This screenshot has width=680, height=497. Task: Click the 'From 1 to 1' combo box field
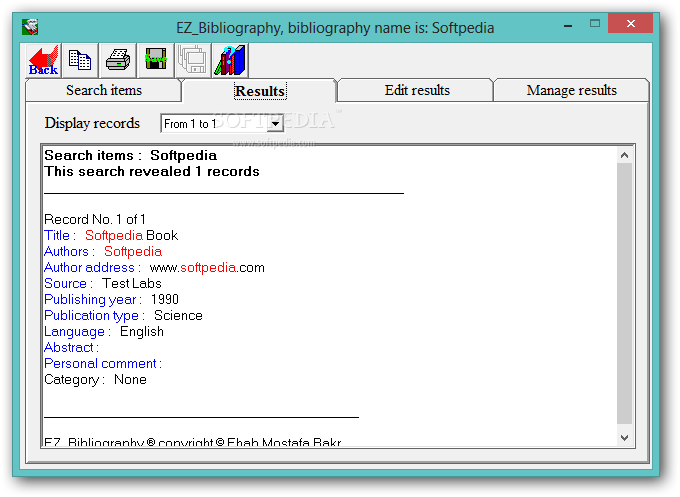coord(222,124)
